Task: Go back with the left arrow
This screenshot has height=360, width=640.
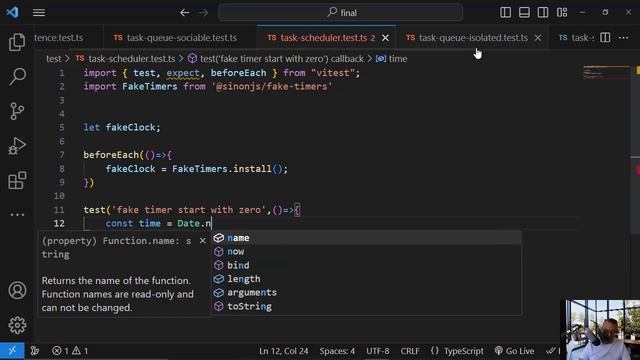Action: (184, 13)
